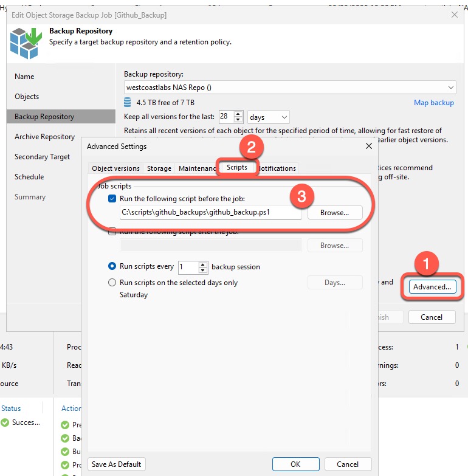
Task: Click Browse for the pre-job script
Action: pyautogui.click(x=334, y=213)
